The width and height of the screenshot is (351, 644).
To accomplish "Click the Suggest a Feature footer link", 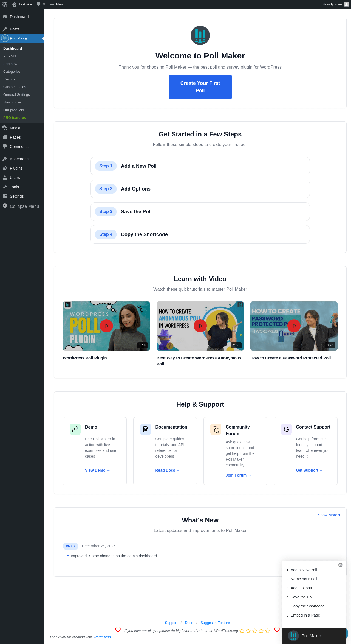I will pos(215,623).
